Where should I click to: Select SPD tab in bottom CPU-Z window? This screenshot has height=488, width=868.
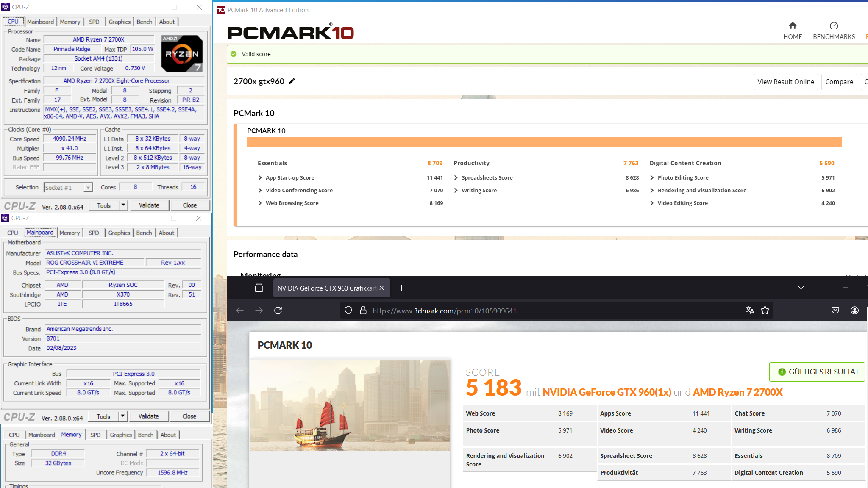[x=96, y=435]
